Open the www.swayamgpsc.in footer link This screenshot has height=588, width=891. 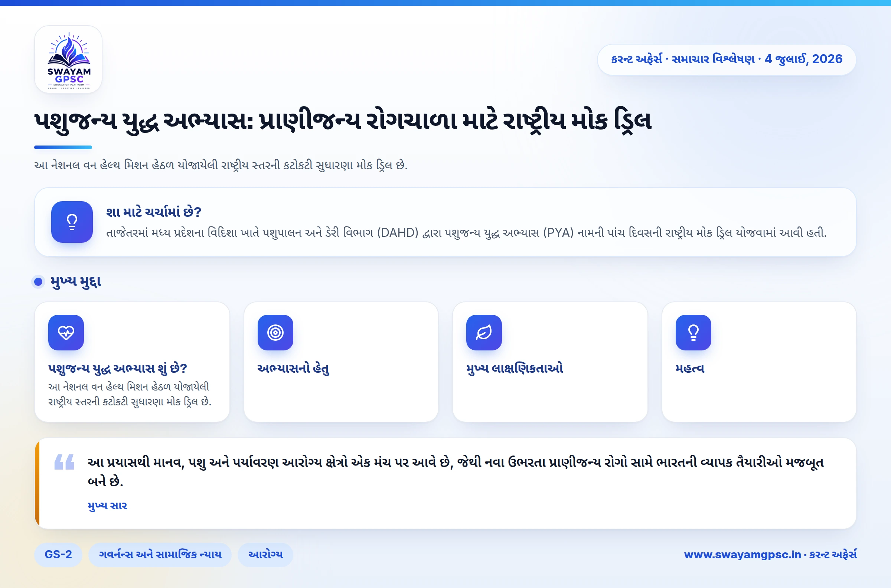point(770,555)
